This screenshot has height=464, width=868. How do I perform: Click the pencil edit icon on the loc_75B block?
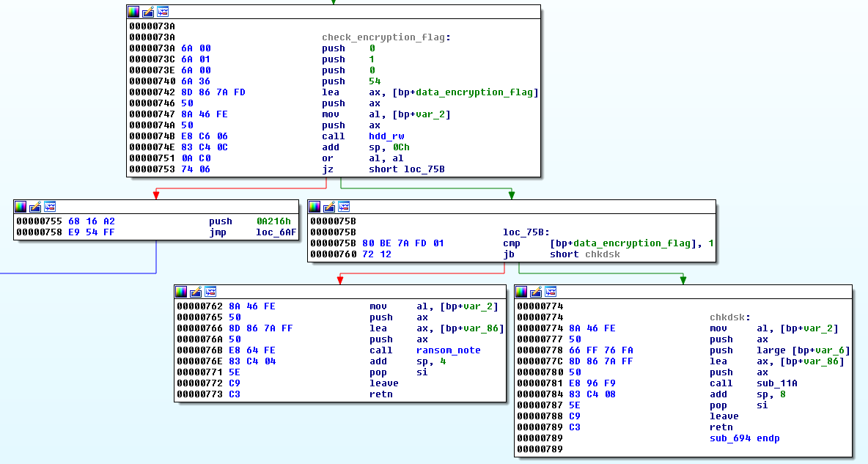point(330,206)
